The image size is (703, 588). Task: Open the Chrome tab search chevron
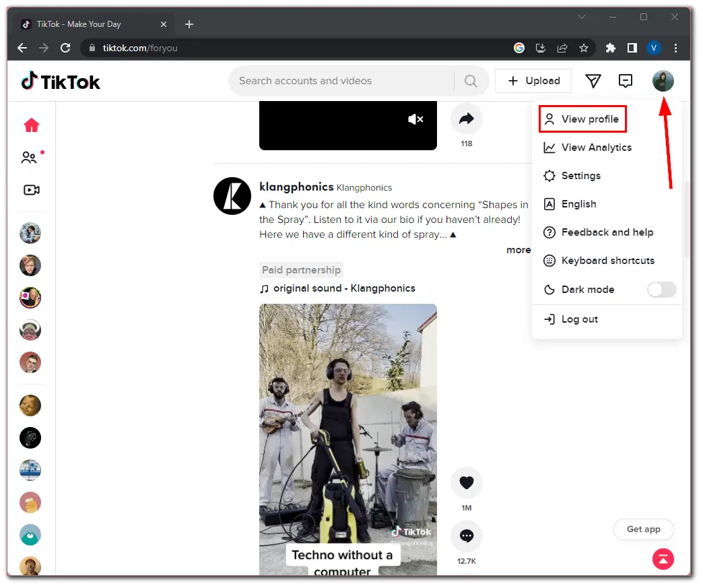coord(582,17)
